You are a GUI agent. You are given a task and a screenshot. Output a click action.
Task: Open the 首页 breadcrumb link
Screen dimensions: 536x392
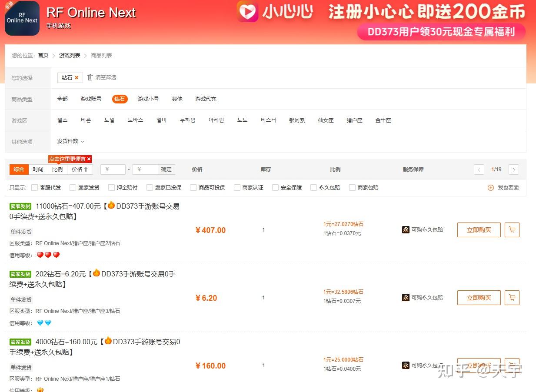pos(43,55)
